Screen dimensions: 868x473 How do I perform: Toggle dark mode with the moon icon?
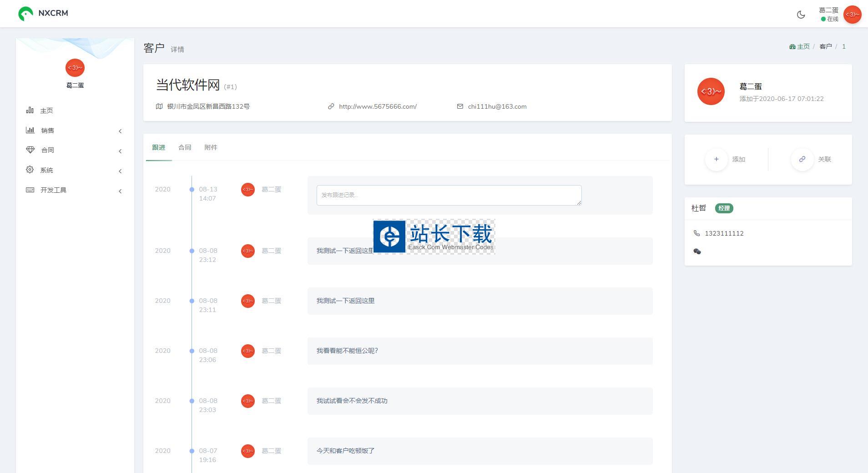pos(801,15)
